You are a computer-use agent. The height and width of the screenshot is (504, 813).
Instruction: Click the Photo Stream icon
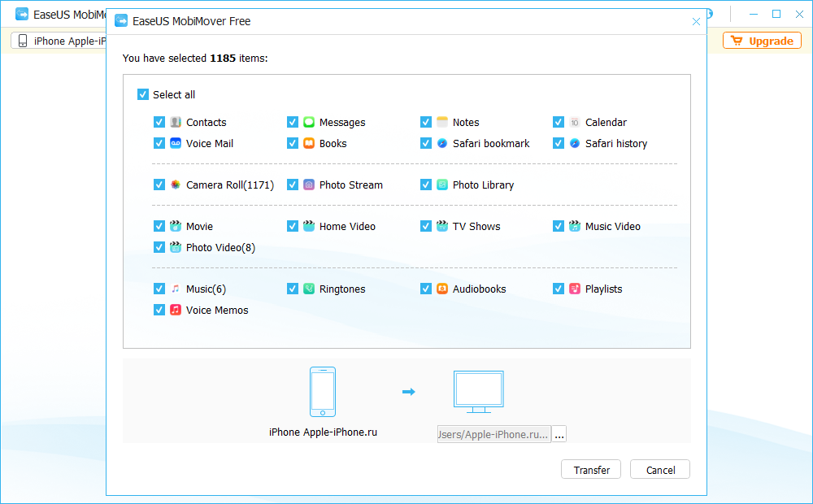coord(309,185)
